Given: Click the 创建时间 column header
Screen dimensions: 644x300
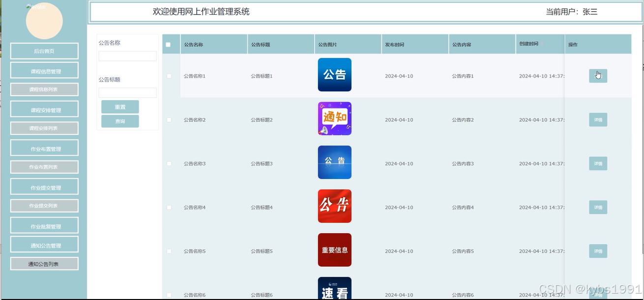Looking at the screenshot, I should 540,44.
